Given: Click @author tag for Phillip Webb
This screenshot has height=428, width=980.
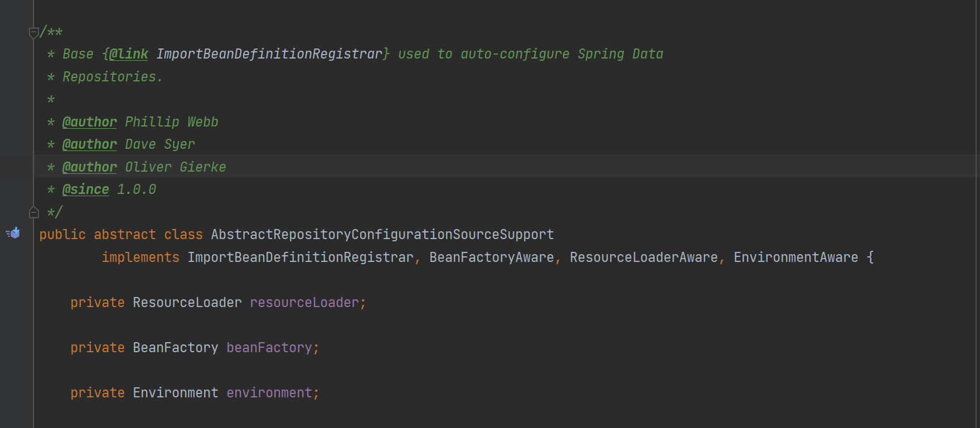Looking at the screenshot, I should click(90, 122).
